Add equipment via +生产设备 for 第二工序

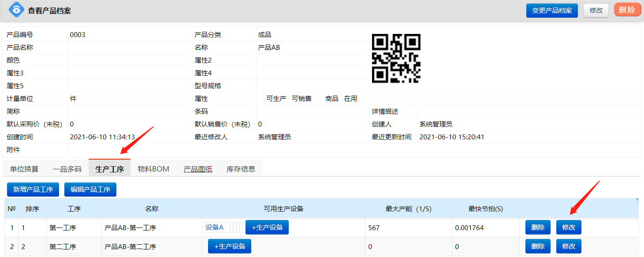pos(229,246)
